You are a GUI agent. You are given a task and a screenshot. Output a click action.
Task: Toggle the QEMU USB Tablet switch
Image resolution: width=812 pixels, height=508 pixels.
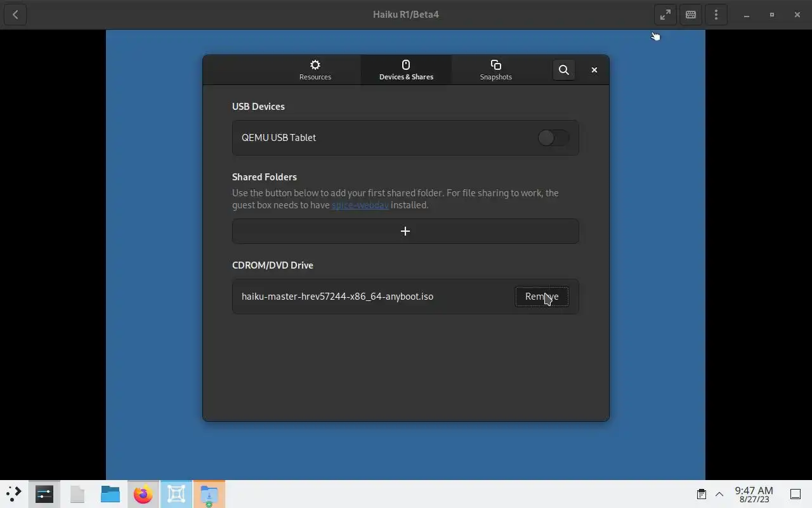(553, 138)
